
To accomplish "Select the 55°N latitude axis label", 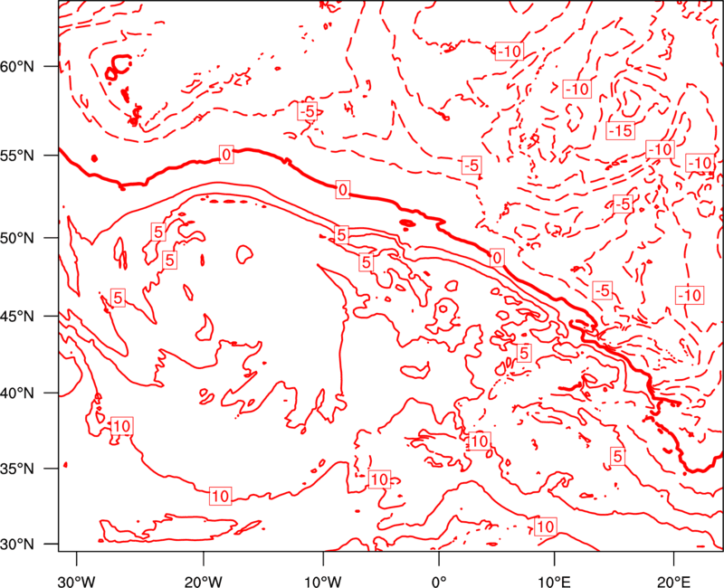I will tap(17, 156).
